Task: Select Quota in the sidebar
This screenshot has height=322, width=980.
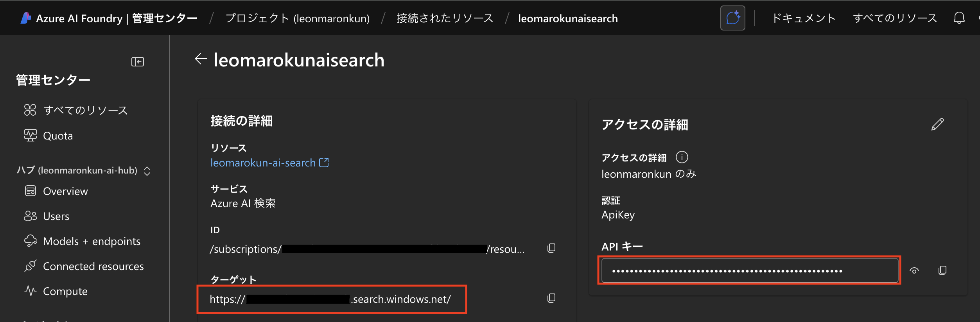Action: pos(58,136)
